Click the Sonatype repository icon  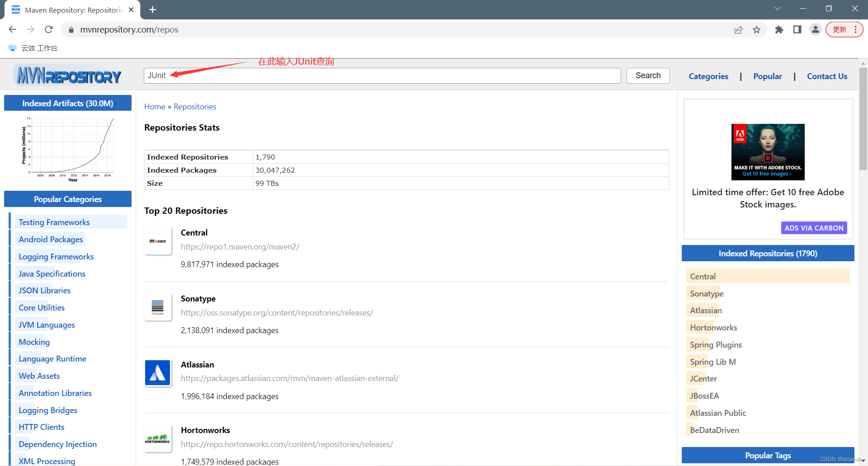click(158, 307)
